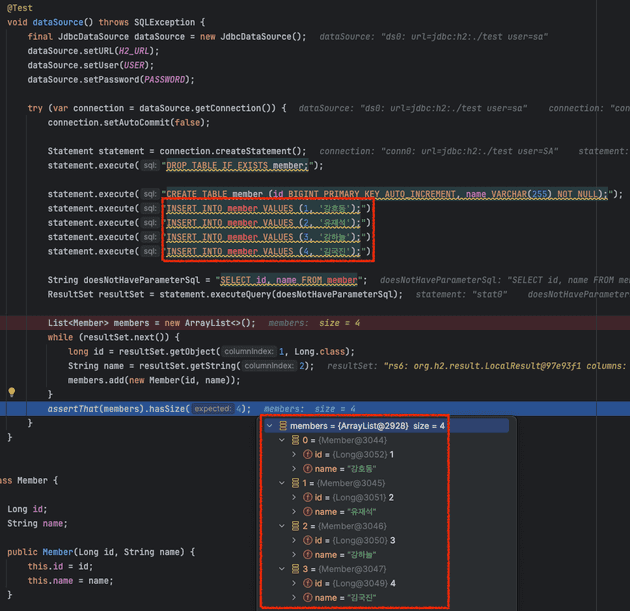Click field icon of id Long@3052
The width and height of the screenshot is (630, 611).
(308, 455)
